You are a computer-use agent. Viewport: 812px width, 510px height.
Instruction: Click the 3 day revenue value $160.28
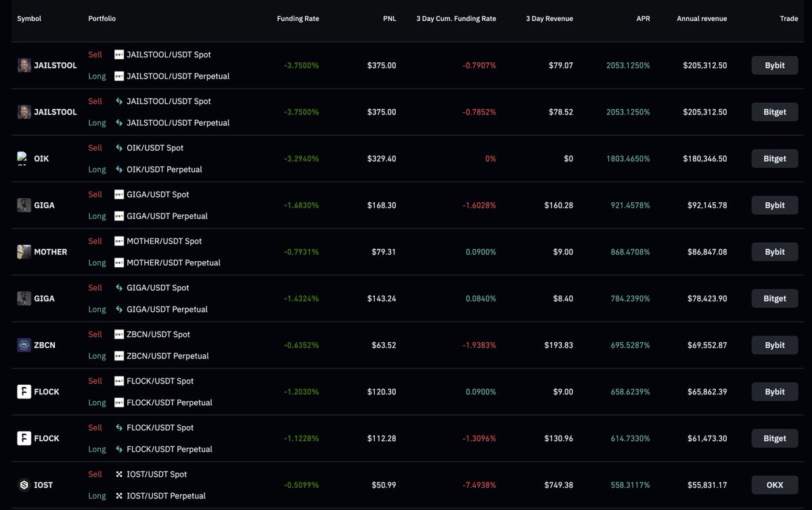pos(558,206)
